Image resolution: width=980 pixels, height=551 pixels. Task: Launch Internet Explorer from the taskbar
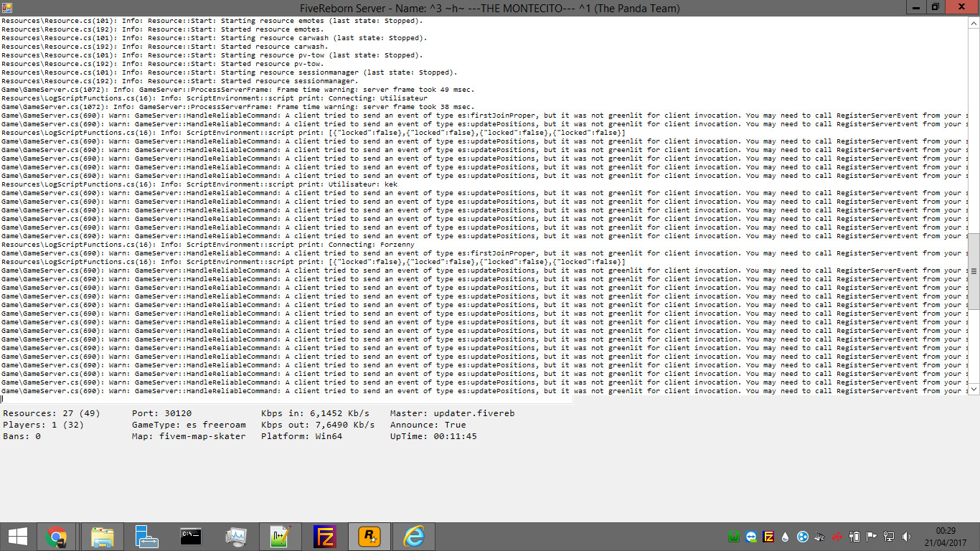[414, 537]
